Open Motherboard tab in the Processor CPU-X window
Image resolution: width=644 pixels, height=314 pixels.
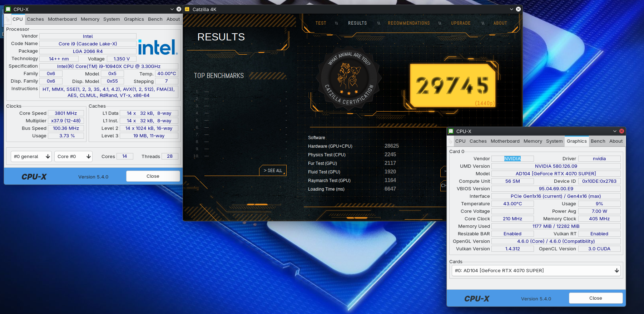pyautogui.click(x=62, y=19)
